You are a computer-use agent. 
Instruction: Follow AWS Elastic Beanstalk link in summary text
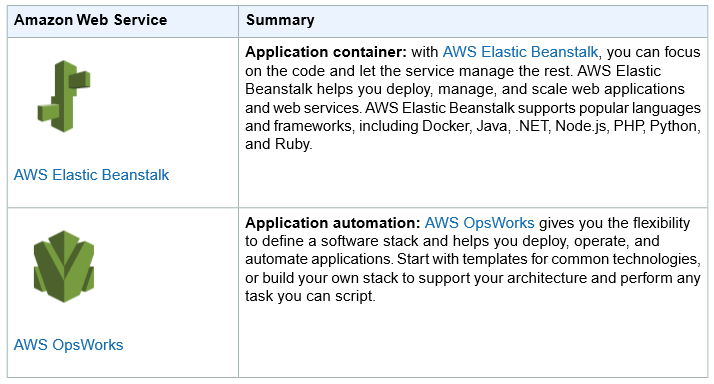pos(520,52)
